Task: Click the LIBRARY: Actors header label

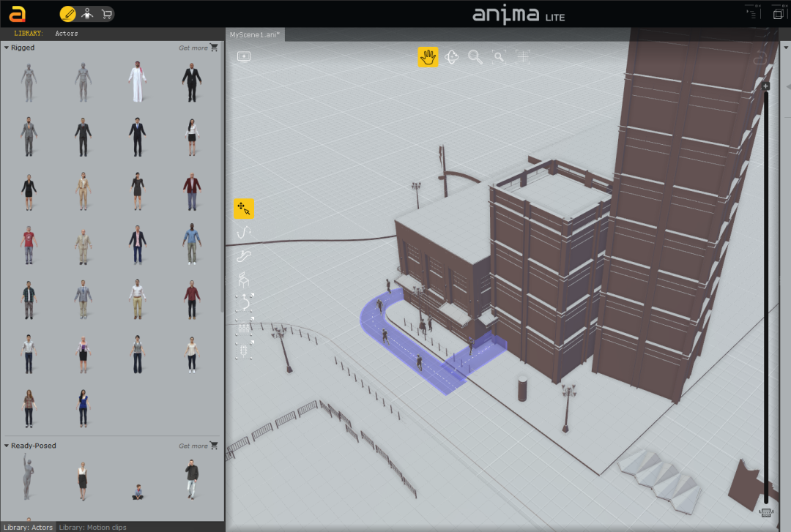Action: pyautogui.click(x=46, y=33)
